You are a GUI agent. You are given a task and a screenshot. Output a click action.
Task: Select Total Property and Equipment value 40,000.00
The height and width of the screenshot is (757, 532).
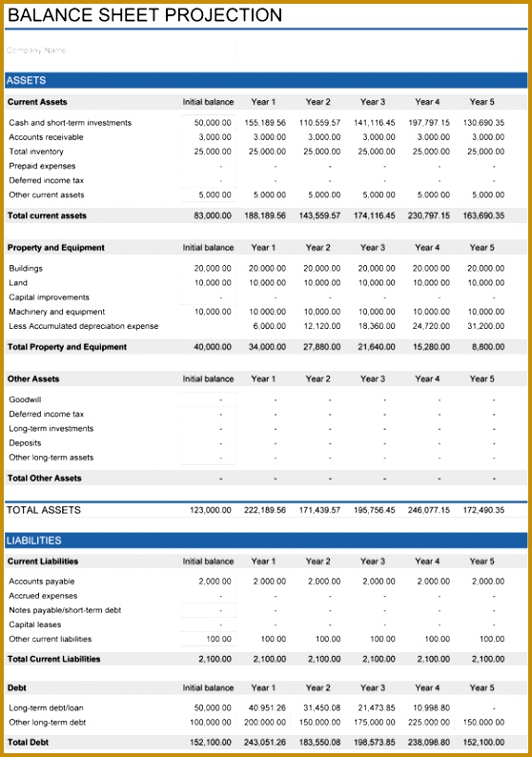click(x=213, y=347)
